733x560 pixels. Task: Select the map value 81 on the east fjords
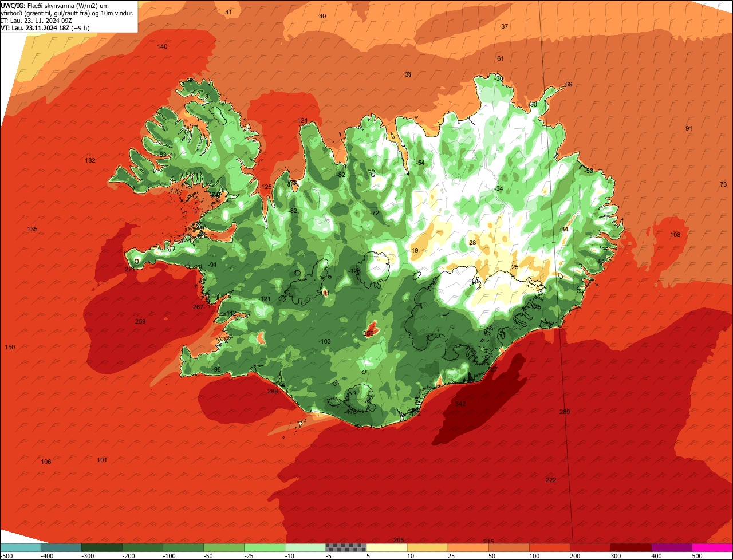click(x=601, y=261)
